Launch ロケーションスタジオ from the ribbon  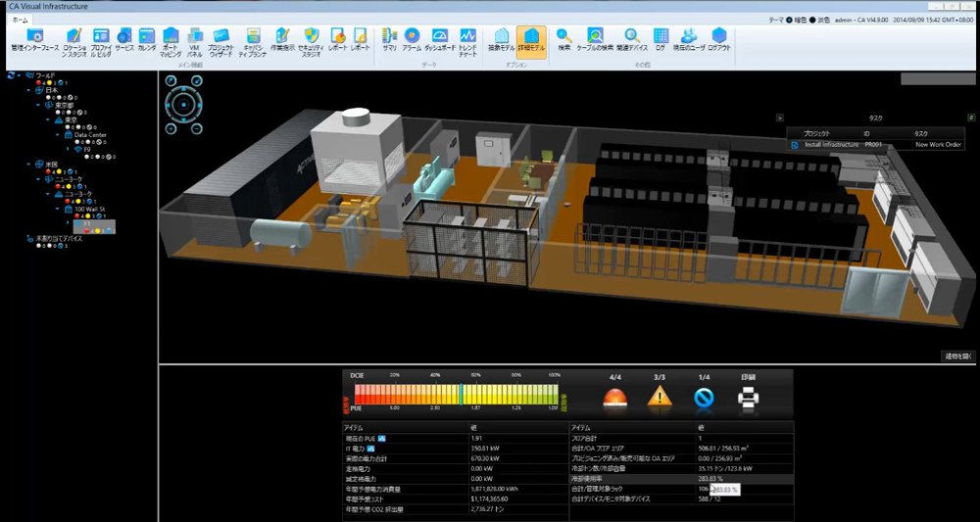[x=75, y=42]
